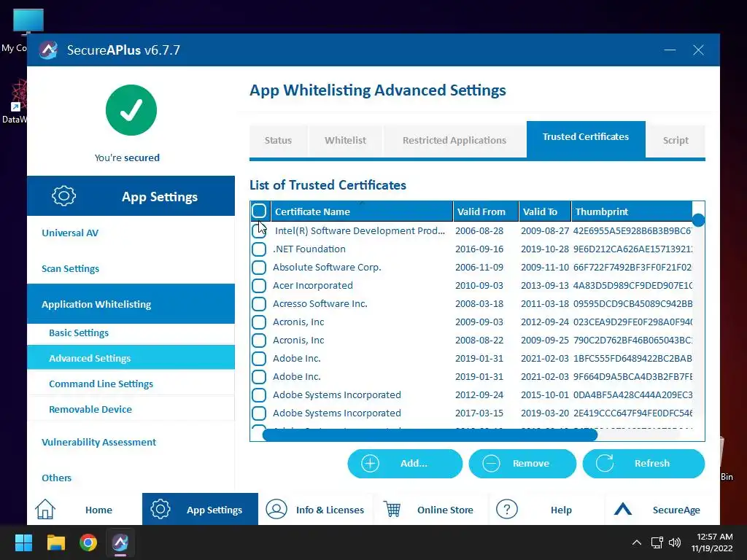This screenshot has height=560, width=747.
Task: Select the Trusted Certificates tab
Action: pyautogui.click(x=586, y=139)
